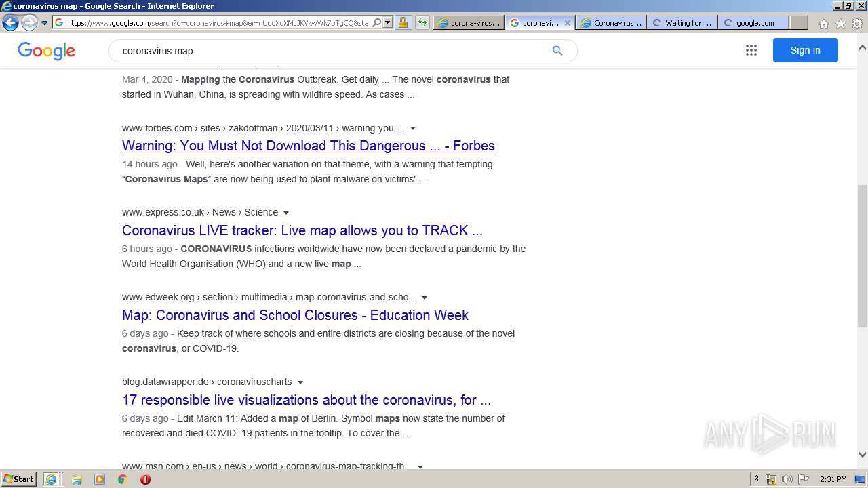This screenshot has height=488, width=868.
Task: Switch to the Coronavirus... tab
Action: coord(611,22)
